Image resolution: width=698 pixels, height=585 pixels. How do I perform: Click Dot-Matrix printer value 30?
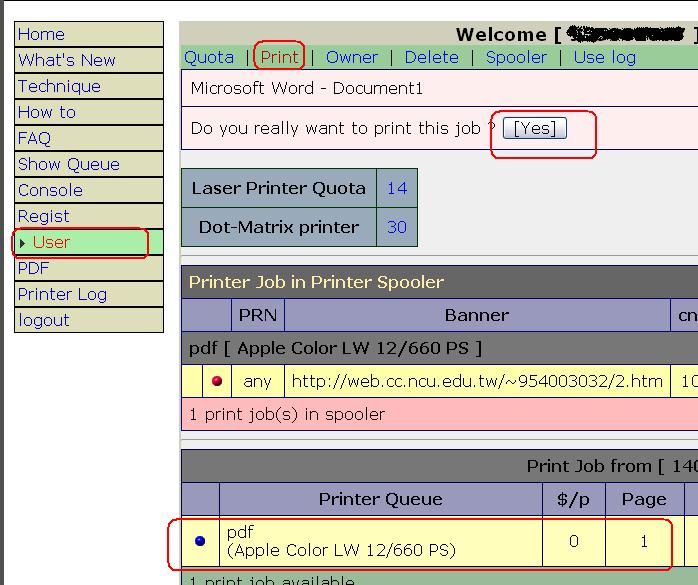pos(397,227)
